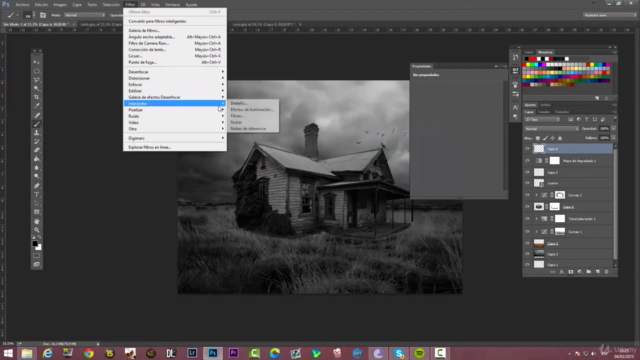Toggle visibility of Capa 2 layer
Image resolution: width=640 pixels, height=360 pixels.
tap(527, 254)
